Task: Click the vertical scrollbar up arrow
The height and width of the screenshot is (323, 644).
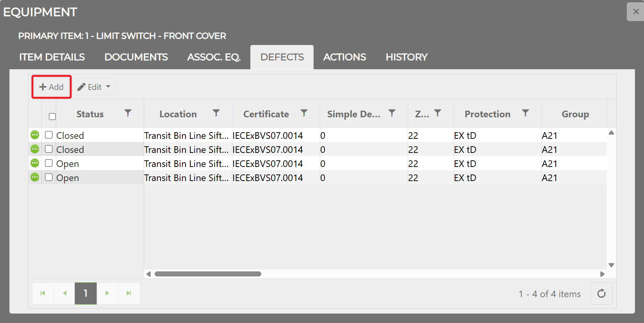Action: (x=612, y=133)
